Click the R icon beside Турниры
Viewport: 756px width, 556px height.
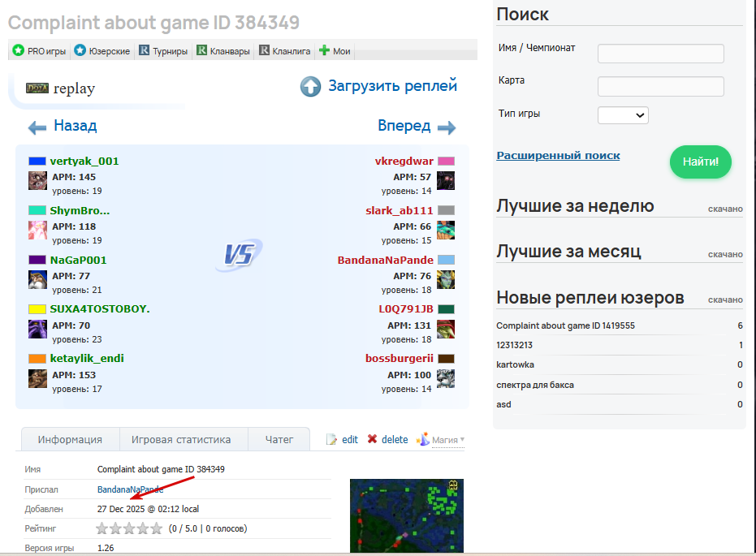coord(145,50)
